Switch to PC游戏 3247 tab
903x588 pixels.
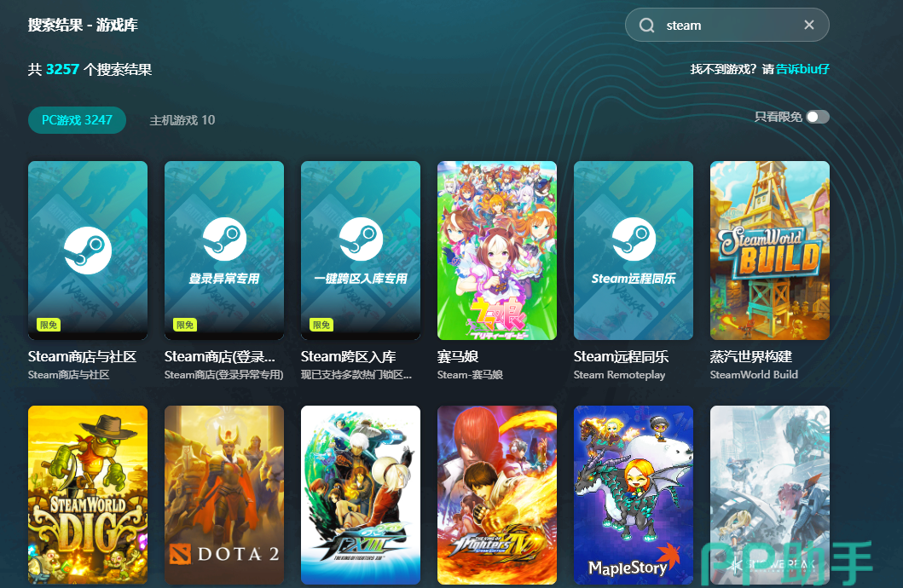pos(77,120)
